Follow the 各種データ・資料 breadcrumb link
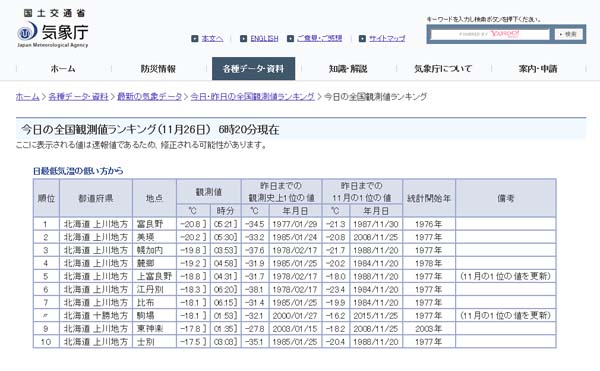This screenshot has width=600, height=371. coord(78,97)
